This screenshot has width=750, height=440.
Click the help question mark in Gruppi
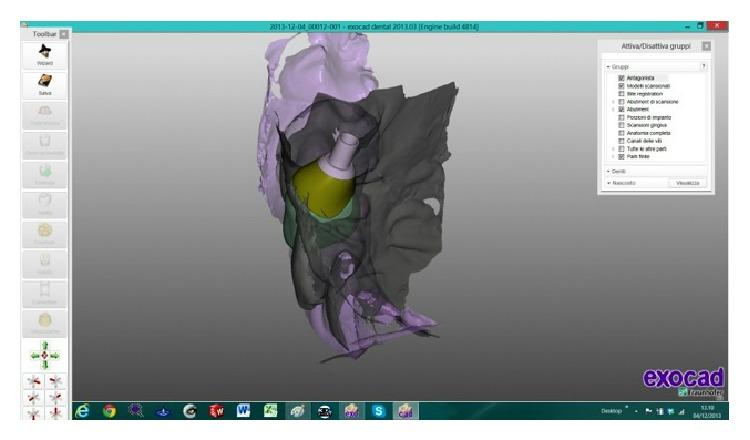pos(703,66)
